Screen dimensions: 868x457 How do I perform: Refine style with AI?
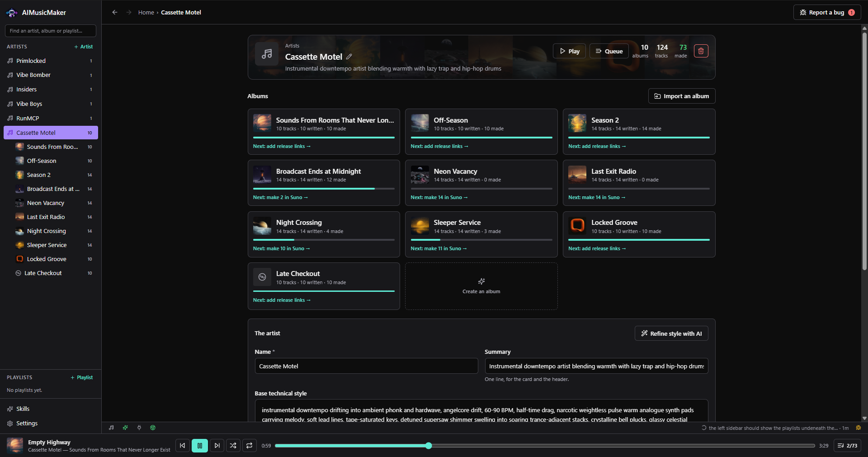coord(671,333)
